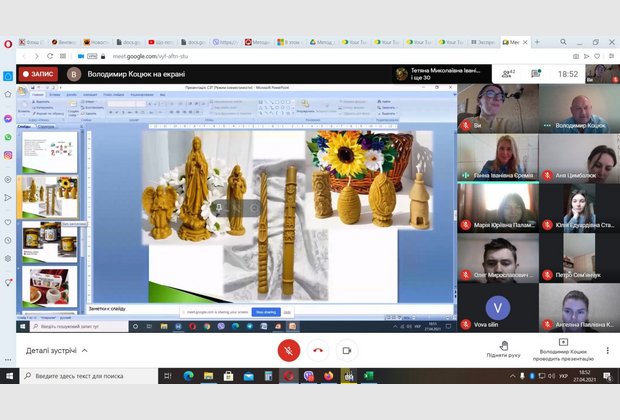Switch to the Новости browser tab
Viewport: 620px width, 420px height.
click(96, 42)
